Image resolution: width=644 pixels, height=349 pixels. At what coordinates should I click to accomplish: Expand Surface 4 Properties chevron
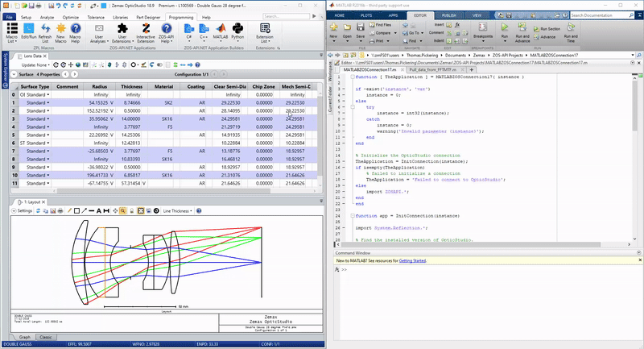pos(14,74)
